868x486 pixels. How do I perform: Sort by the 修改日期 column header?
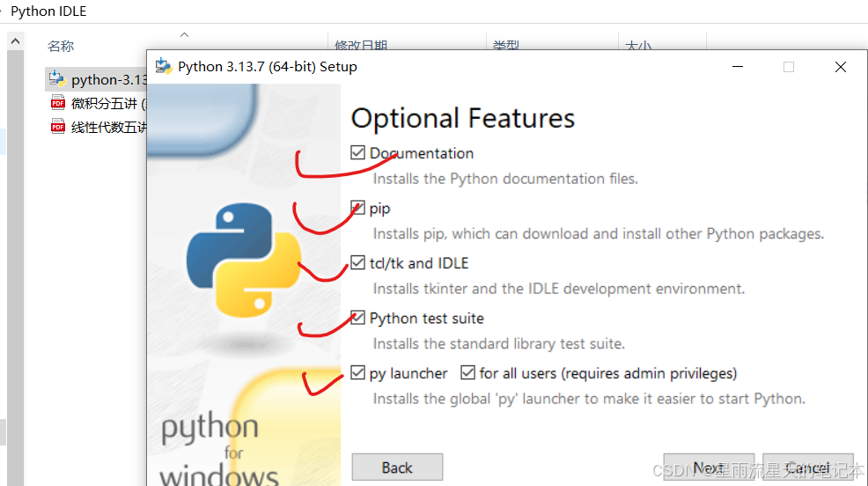click(x=360, y=46)
